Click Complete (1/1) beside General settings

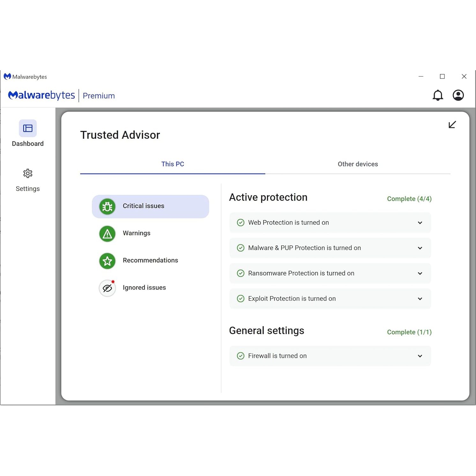coord(409,332)
